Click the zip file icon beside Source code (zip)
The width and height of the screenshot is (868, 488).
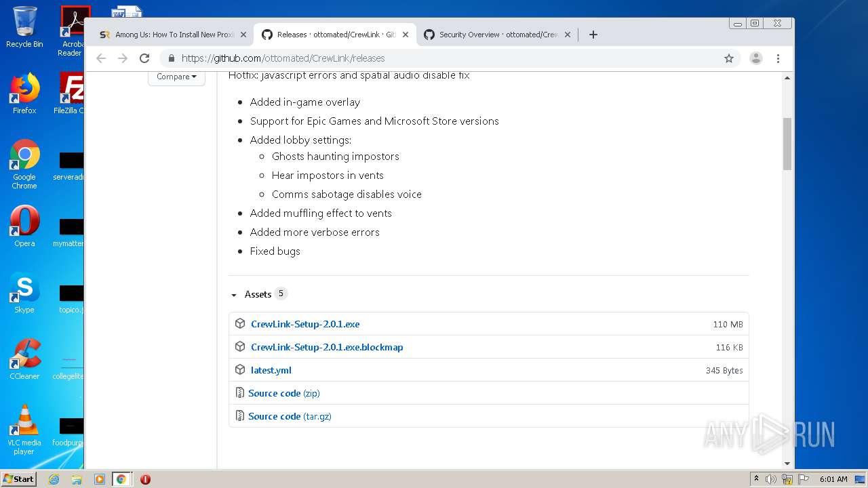239,393
